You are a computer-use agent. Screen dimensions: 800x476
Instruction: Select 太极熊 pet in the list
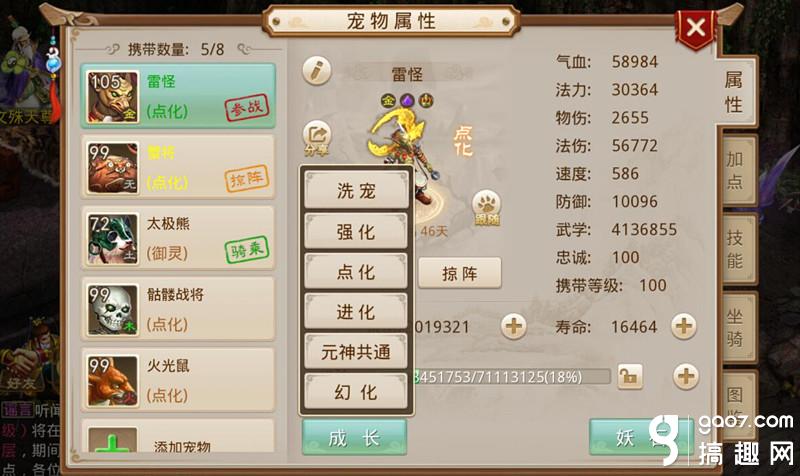pyautogui.click(x=178, y=238)
